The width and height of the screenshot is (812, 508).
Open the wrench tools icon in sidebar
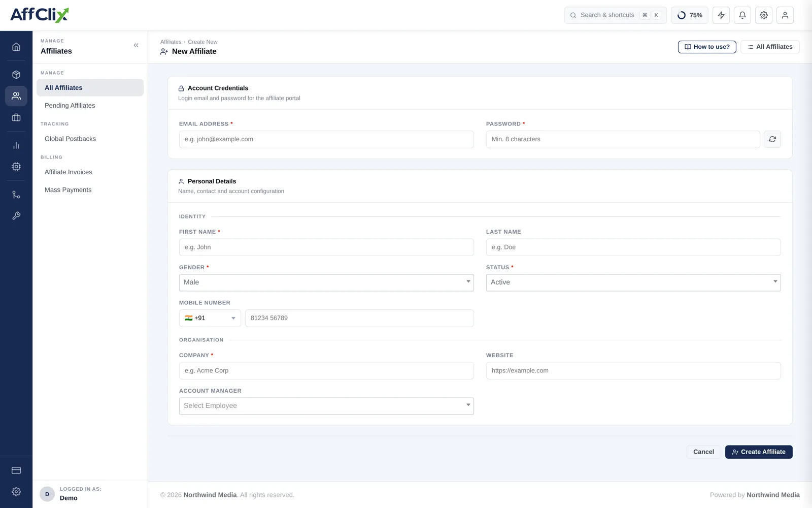[x=16, y=216]
